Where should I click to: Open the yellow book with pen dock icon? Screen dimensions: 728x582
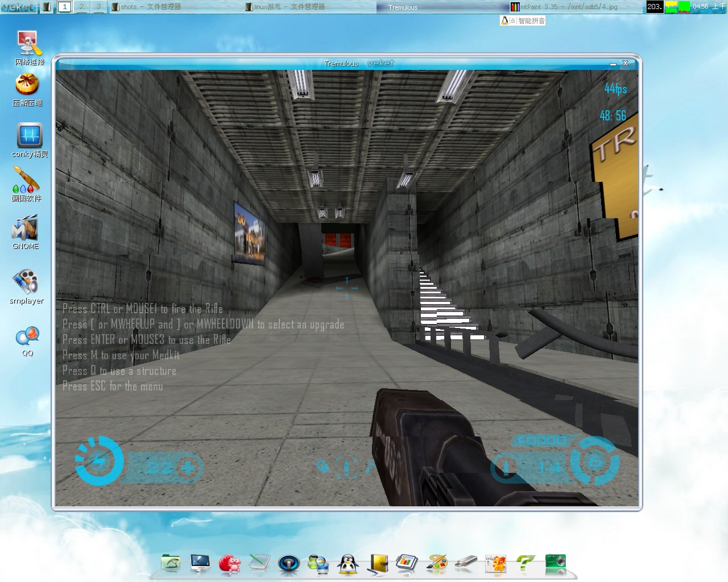coord(378,563)
